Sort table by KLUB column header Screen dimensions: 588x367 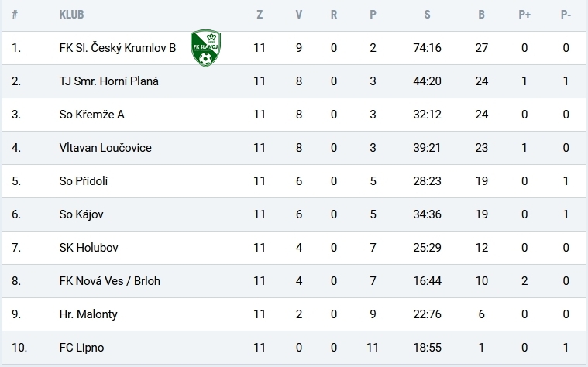coord(71,15)
